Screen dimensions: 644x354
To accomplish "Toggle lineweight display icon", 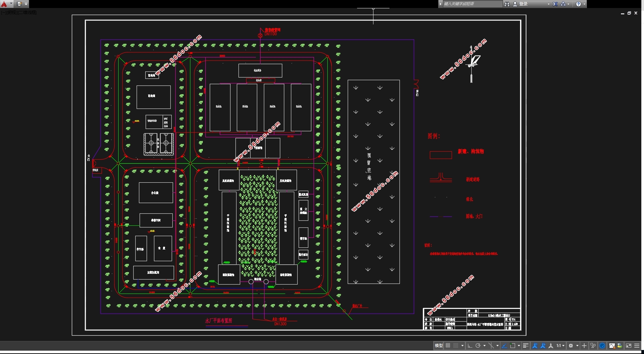I will pos(525,346).
